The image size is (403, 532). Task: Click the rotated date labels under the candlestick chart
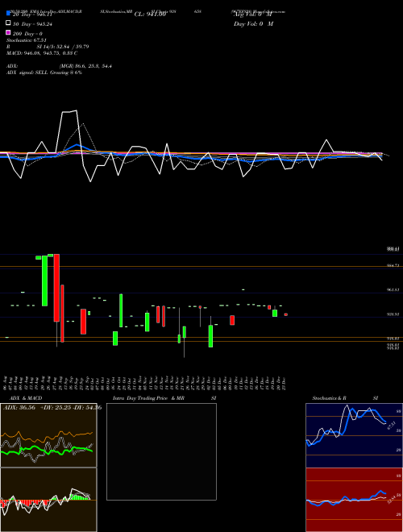(145, 384)
